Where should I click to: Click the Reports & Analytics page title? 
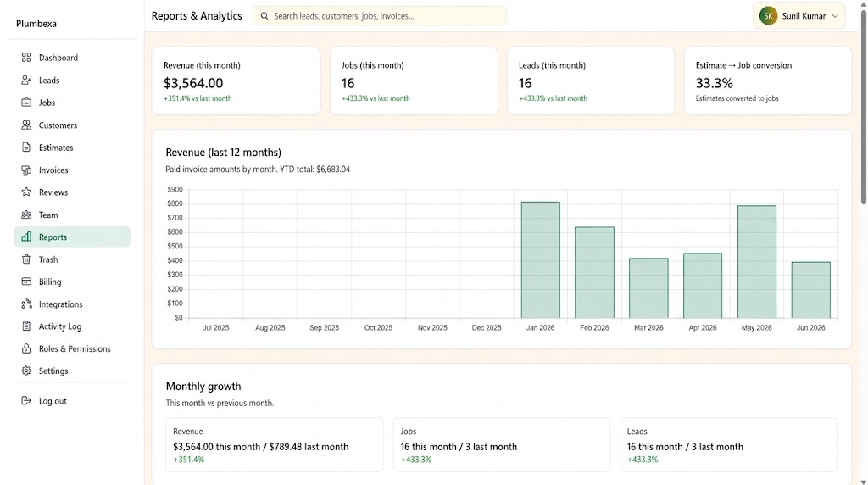(x=197, y=16)
